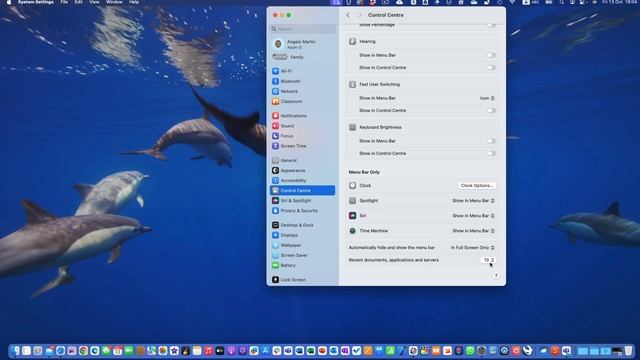Toggle Keyboard Brightness Show in Control Centre
The image size is (640, 360).
click(491, 153)
